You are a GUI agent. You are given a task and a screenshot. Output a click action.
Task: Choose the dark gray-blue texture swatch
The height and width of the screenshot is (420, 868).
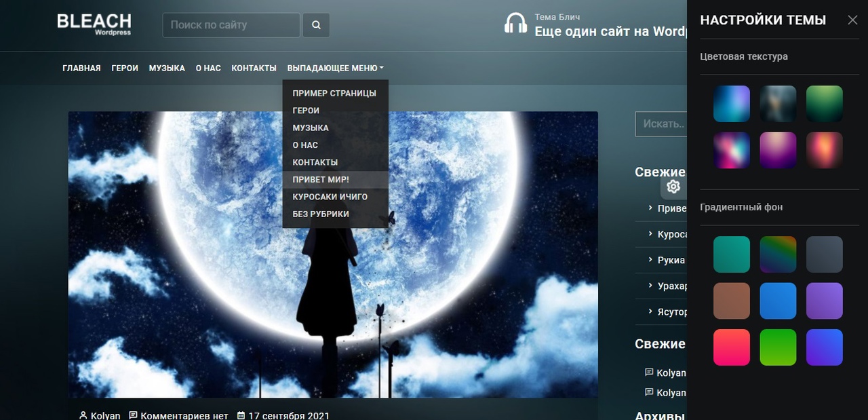[778, 104]
